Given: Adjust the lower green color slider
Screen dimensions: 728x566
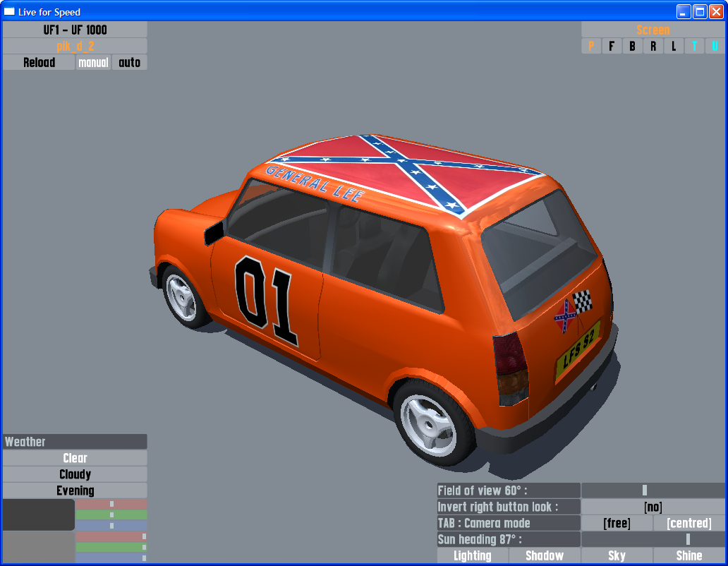Looking at the screenshot, I should 111,547.
